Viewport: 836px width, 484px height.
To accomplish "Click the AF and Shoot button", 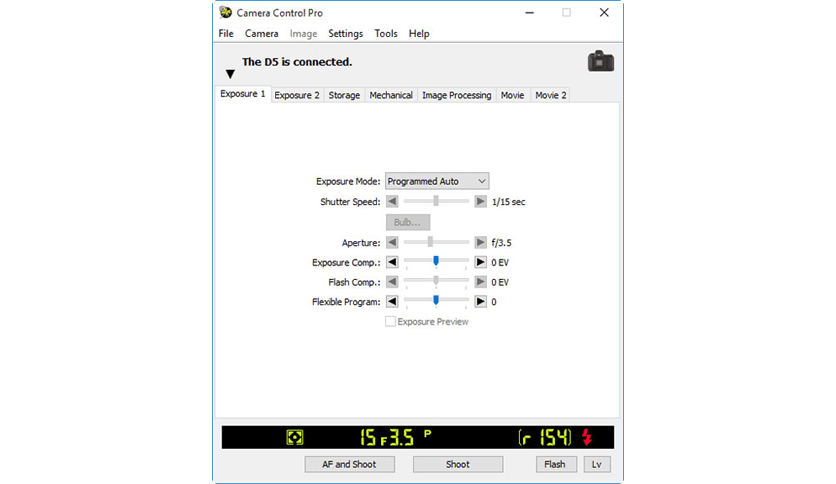I will click(349, 464).
